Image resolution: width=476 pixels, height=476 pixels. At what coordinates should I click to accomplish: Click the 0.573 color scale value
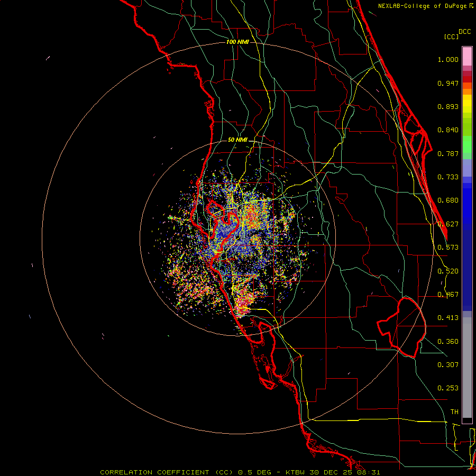pos(448,248)
